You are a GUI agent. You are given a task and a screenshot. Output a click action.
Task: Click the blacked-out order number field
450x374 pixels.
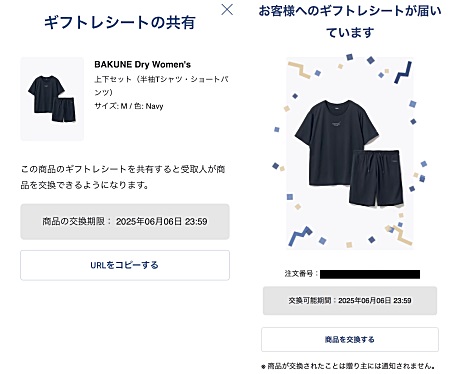pyautogui.click(x=370, y=274)
